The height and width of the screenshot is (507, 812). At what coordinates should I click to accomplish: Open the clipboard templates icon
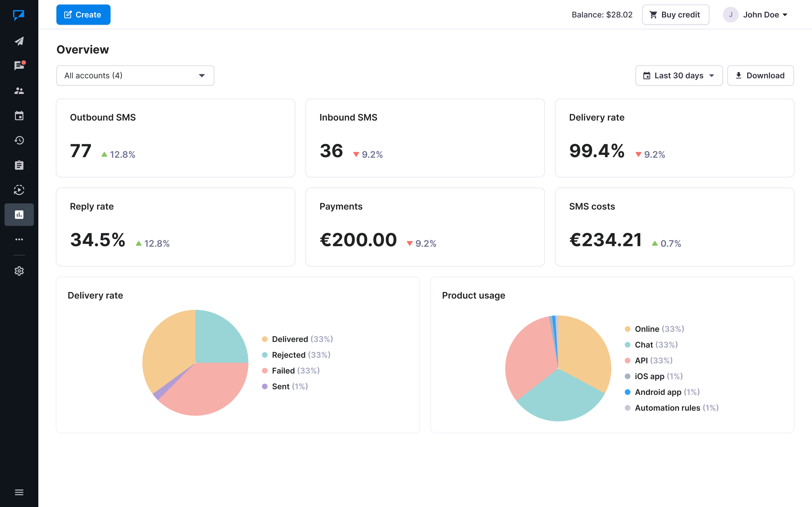[x=19, y=165]
